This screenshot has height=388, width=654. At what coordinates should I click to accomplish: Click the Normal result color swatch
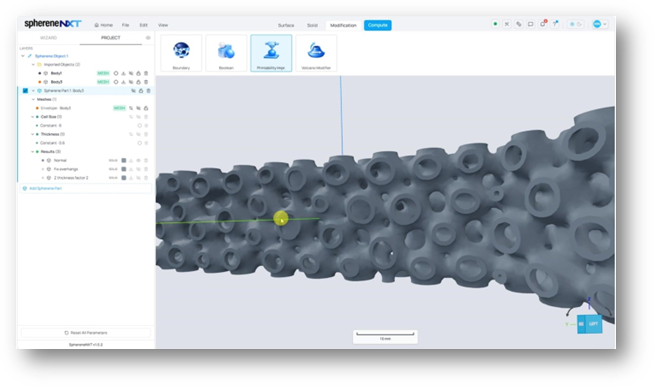[123, 160]
